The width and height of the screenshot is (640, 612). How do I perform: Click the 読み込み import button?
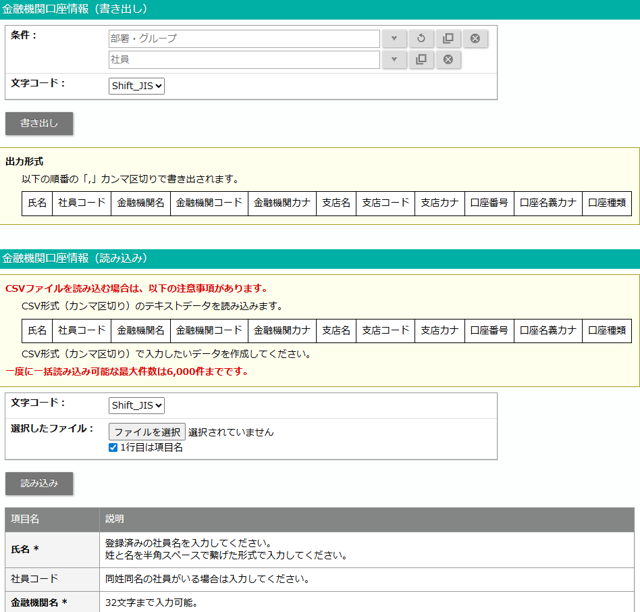39,483
